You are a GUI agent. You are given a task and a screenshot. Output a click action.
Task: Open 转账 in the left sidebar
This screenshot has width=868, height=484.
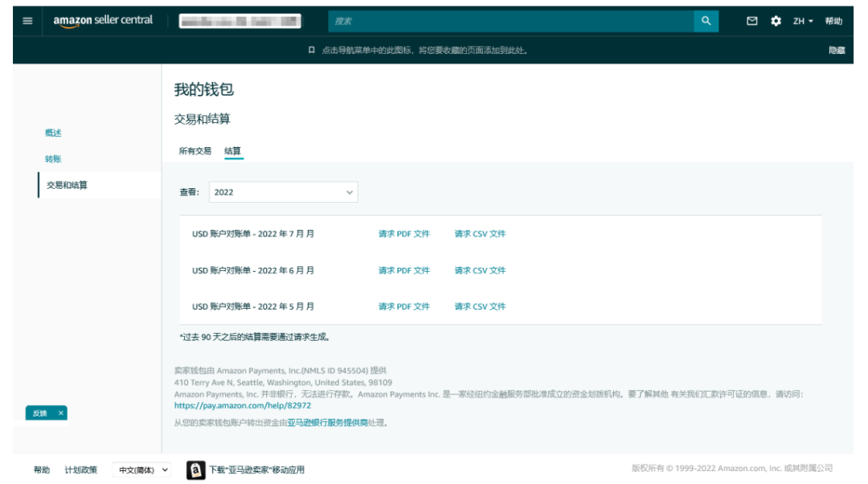click(53, 159)
